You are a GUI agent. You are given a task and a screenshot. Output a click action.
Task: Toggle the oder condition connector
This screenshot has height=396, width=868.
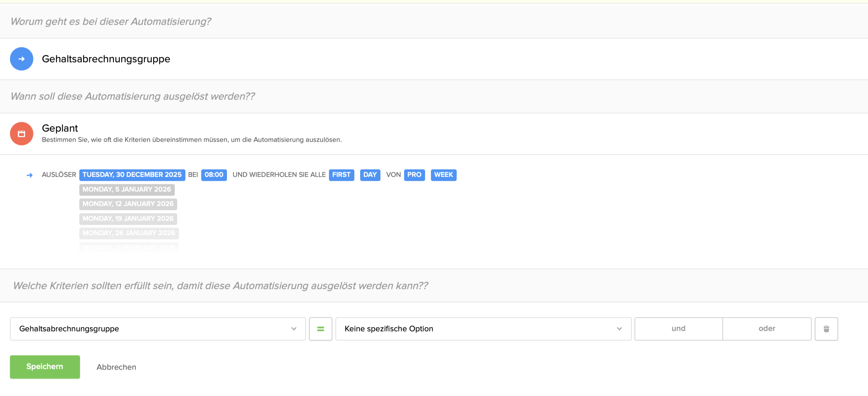pos(767,328)
